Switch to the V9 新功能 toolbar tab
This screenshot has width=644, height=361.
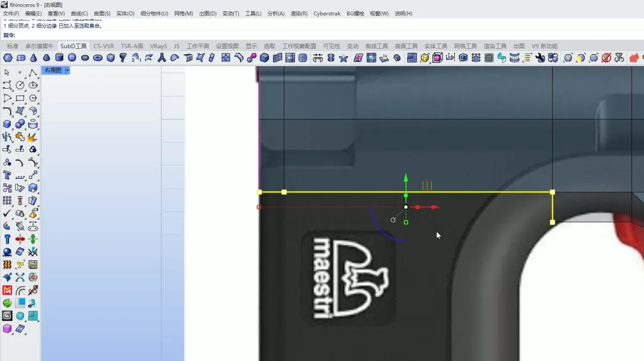(x=544, y=46)
